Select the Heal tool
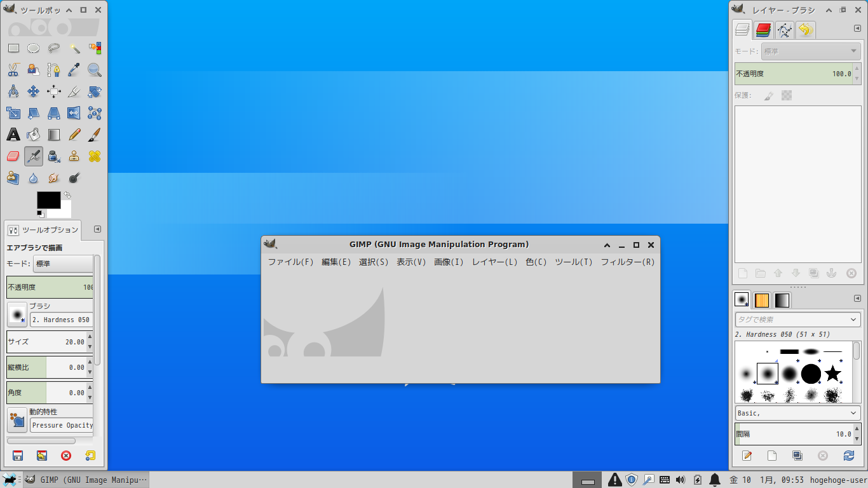The width and height of the screenshot is (868, 488). (x=95, y=156)
